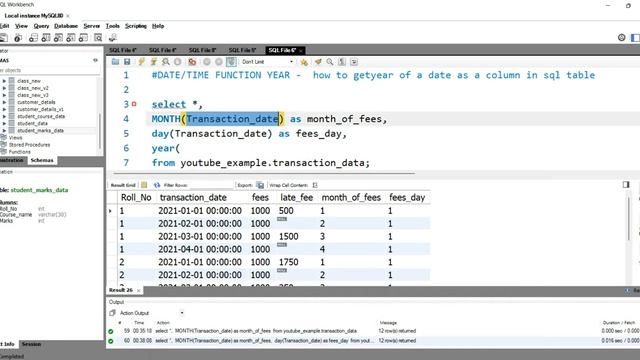Run Explain plan (magnifier over lightning icon)
This screenshot has width=640, height=360.
(165, 62)
